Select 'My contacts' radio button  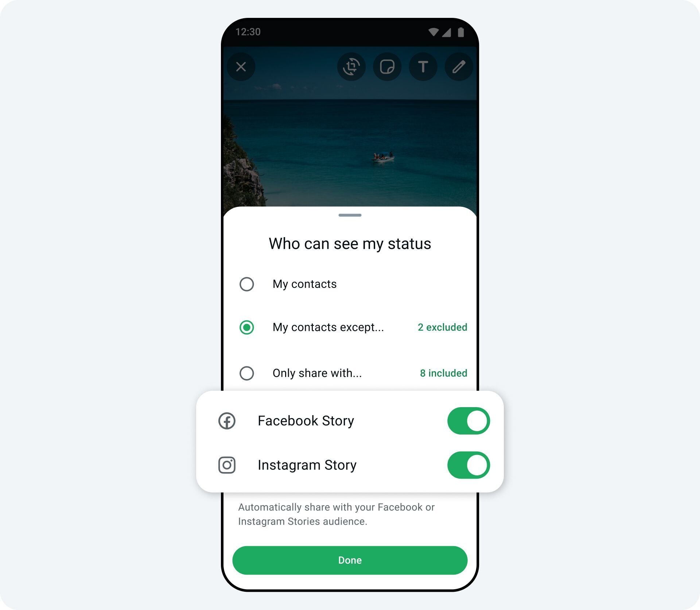click(x=247, y=283)
